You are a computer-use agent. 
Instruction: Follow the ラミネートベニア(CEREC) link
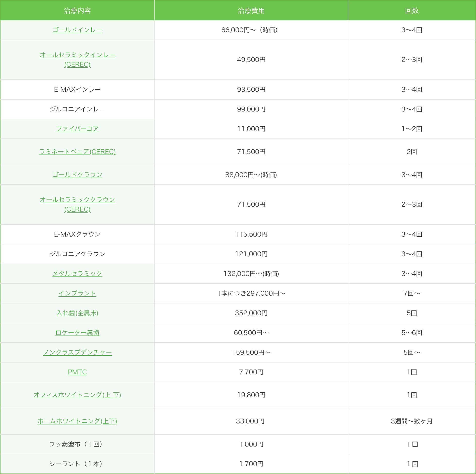(x=77, y=152)
